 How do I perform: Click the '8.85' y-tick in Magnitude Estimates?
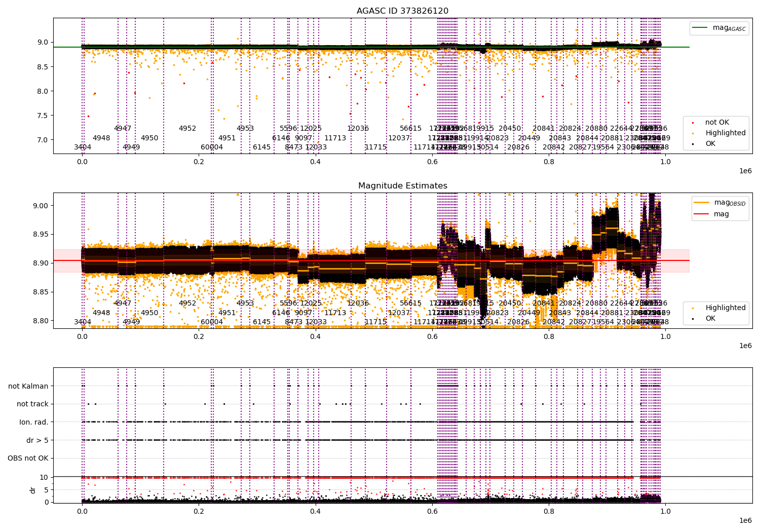tap(41, 292)
